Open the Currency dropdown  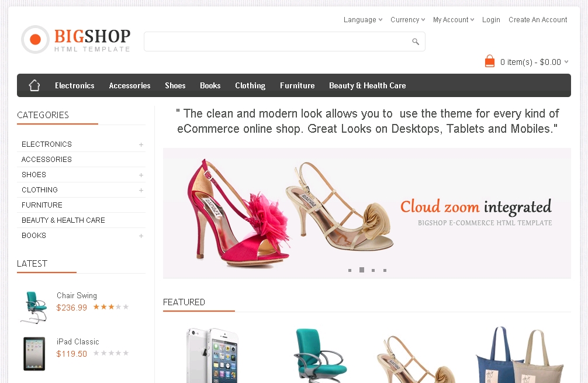point(407,20)
